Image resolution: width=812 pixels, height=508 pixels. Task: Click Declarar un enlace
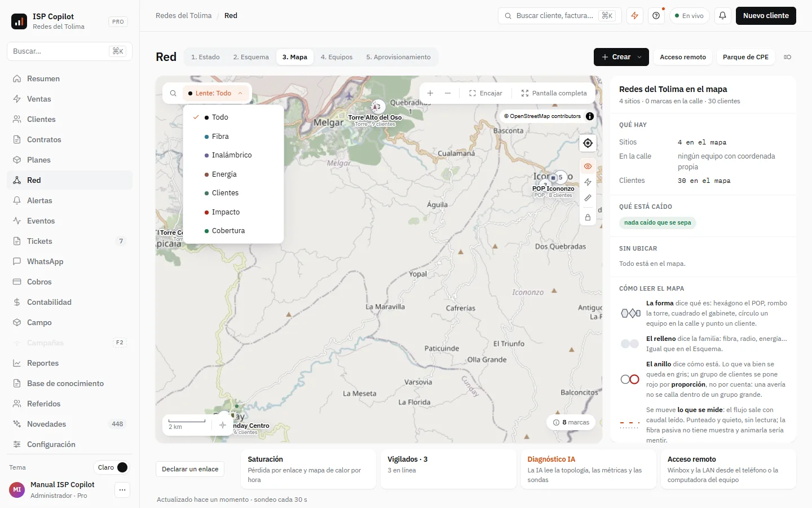[x=190, y=469]
